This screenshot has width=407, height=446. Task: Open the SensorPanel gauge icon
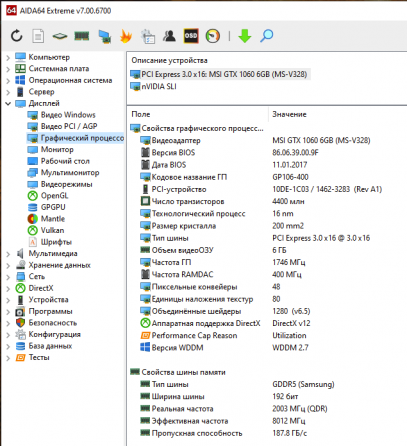tap(213, 36)
